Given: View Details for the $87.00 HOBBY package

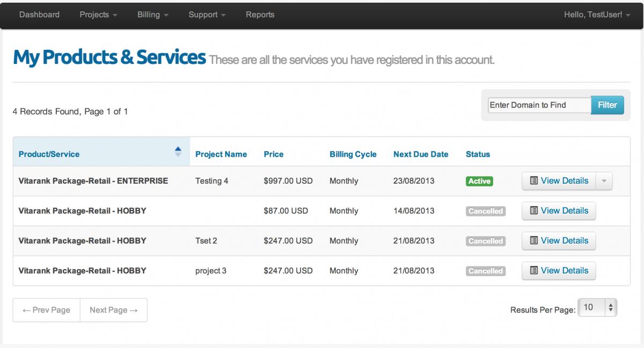Looking at the screenshot, I should coord(559,211).
